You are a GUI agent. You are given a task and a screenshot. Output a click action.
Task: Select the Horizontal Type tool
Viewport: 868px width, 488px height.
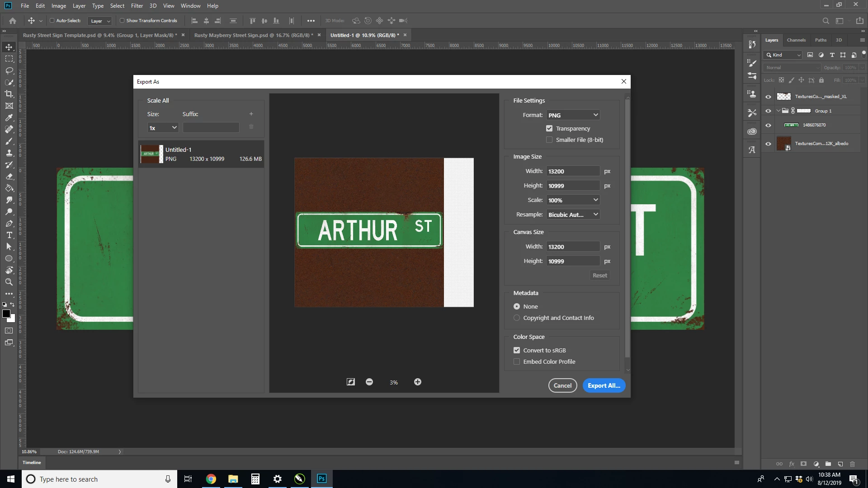point(9,235)
